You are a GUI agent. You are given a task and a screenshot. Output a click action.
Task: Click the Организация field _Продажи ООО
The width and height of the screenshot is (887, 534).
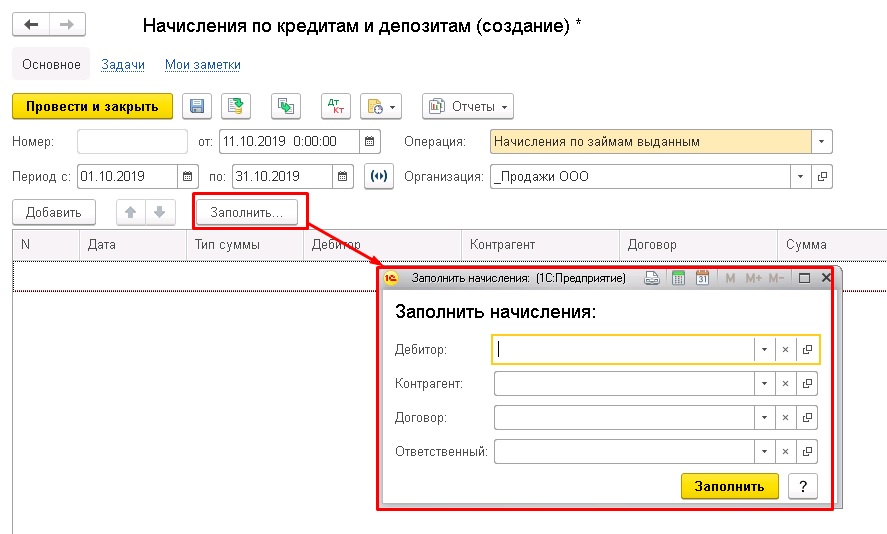(x=640, y=176)
